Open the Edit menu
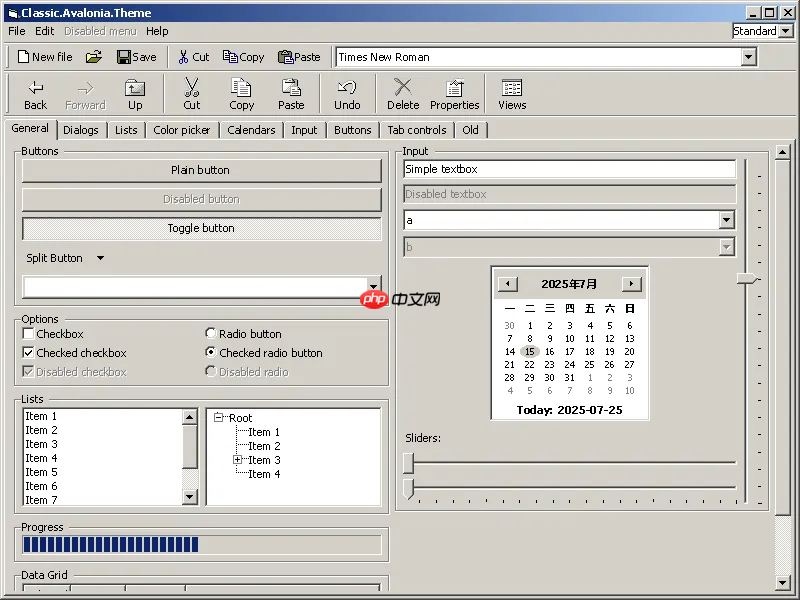The image size is (800, 600). tap(43, 31)
